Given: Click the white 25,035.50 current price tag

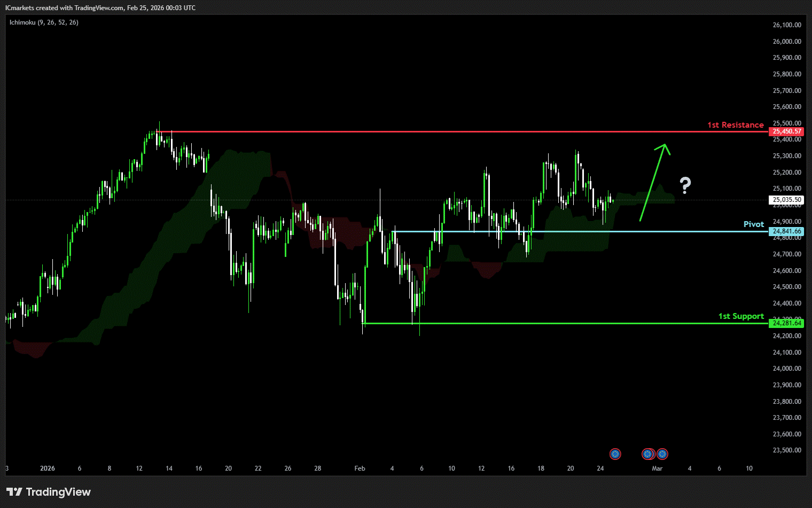Looking at the screenshot, I should pyautogui.click(x=787, y=200).
